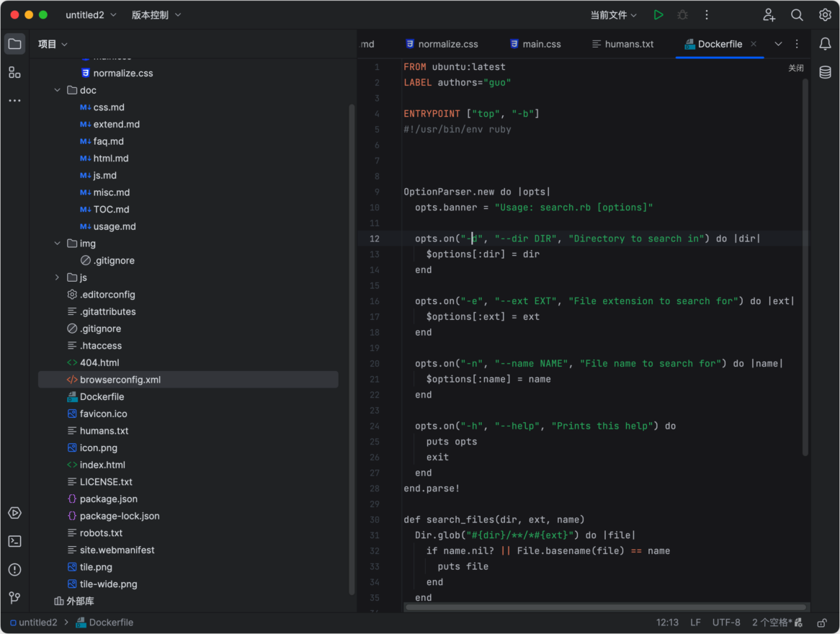Click the Debug bug icon
Screen dimensions: 840x634
click(682, 15)
